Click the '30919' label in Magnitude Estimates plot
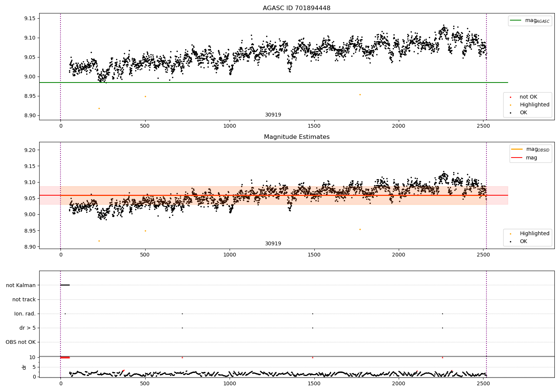Screen dimensions: 560x392 273,244
